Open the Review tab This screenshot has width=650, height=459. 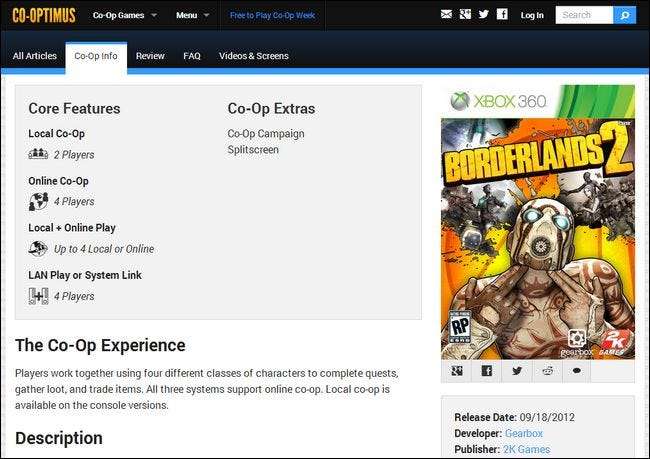pos(150,56)
